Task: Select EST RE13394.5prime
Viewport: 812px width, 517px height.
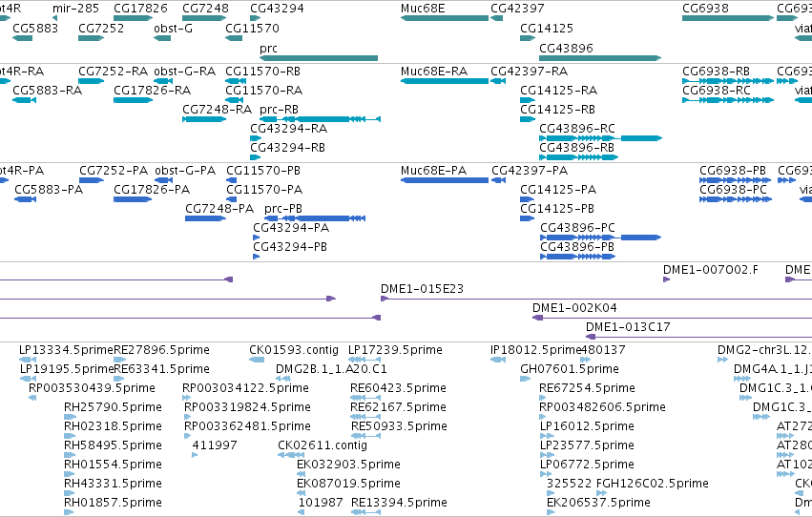Action: tap(365, 512)
